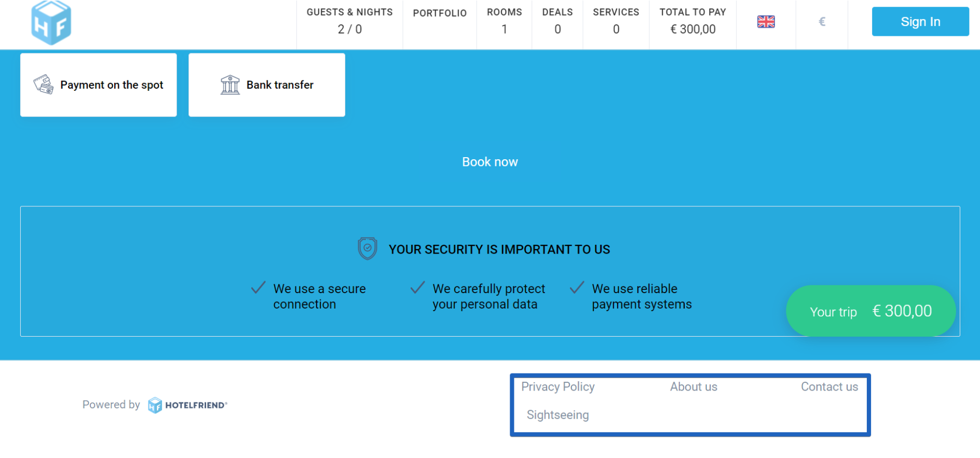This screenshot has width=980, height=458.
Task: Click the Book now button
Action: 490,162
